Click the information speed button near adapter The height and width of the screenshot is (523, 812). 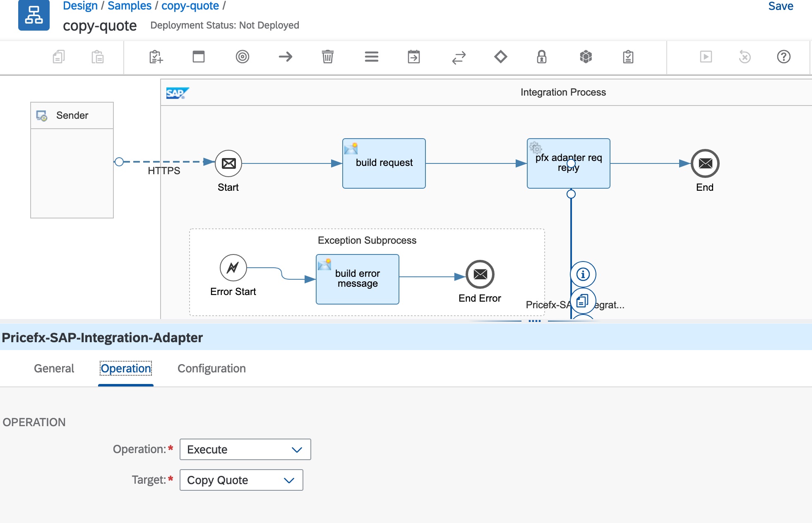pos(583,274)
